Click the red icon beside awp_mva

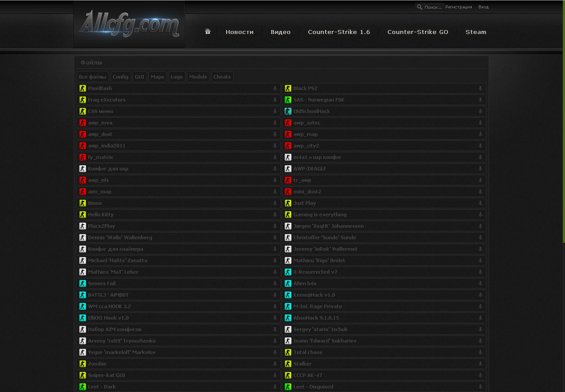tap(83, 123)
